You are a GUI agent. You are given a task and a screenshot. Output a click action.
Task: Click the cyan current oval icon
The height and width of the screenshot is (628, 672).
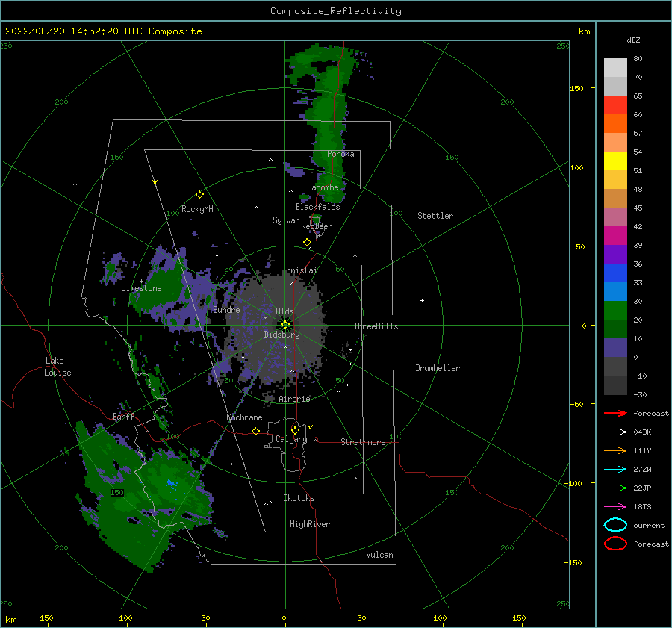pos(615,525)
